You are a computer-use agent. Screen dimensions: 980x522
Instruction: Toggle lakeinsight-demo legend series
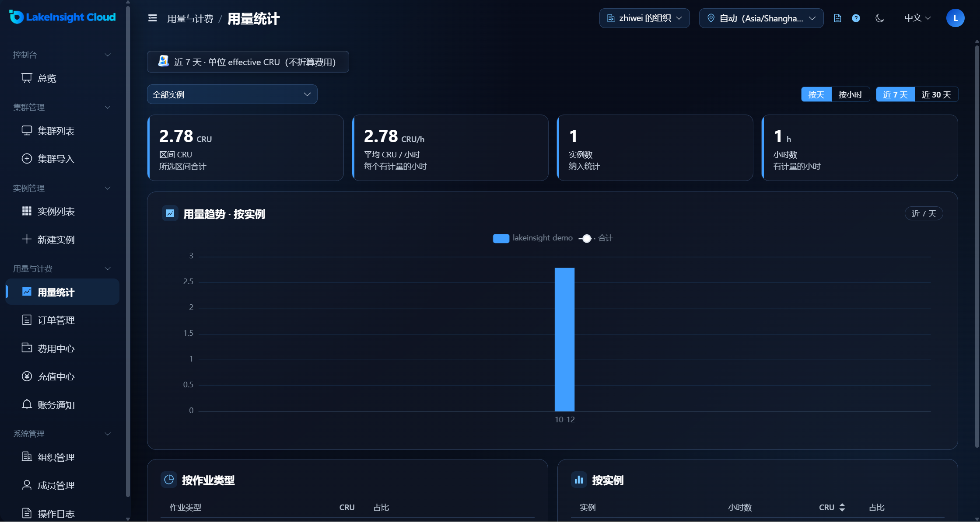coord(532,238)
